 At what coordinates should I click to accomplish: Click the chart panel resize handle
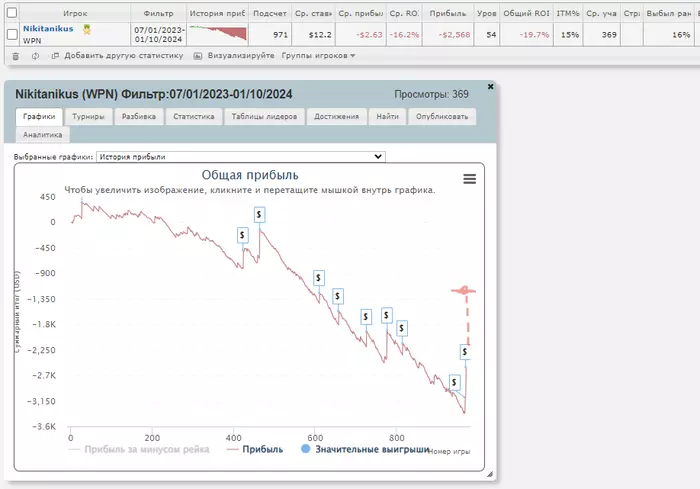click(x=490, y=474)
